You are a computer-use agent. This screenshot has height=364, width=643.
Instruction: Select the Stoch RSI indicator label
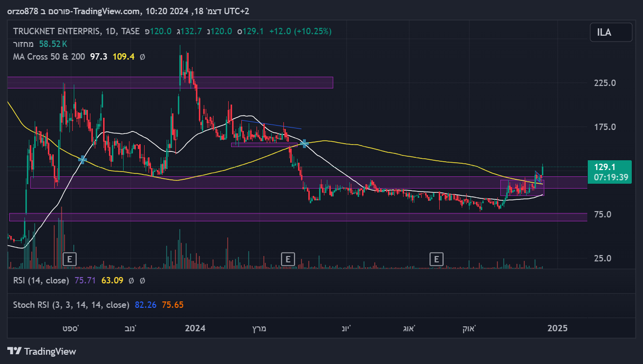(x=71, y=305)
